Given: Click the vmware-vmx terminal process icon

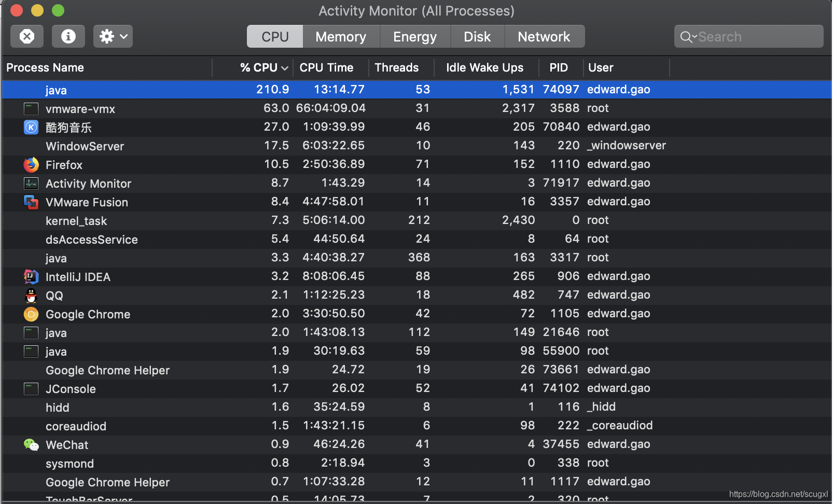Looking at the screenshot, I should click(x=31, y=109).
